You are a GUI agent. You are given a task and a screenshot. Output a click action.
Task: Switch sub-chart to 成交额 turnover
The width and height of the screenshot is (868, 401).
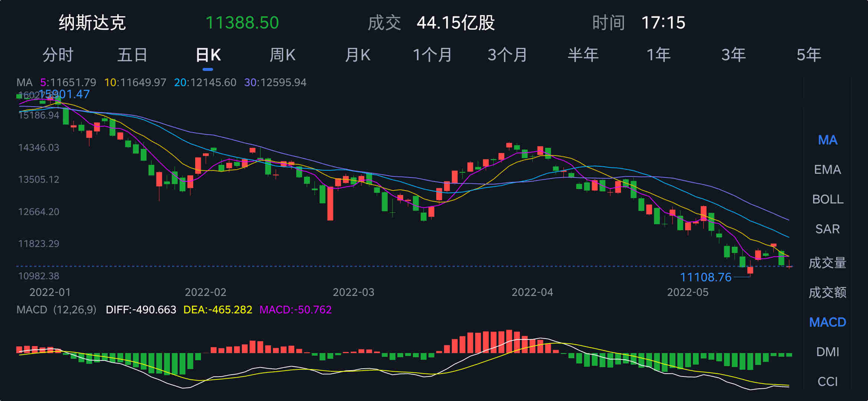tap(828, 293)
